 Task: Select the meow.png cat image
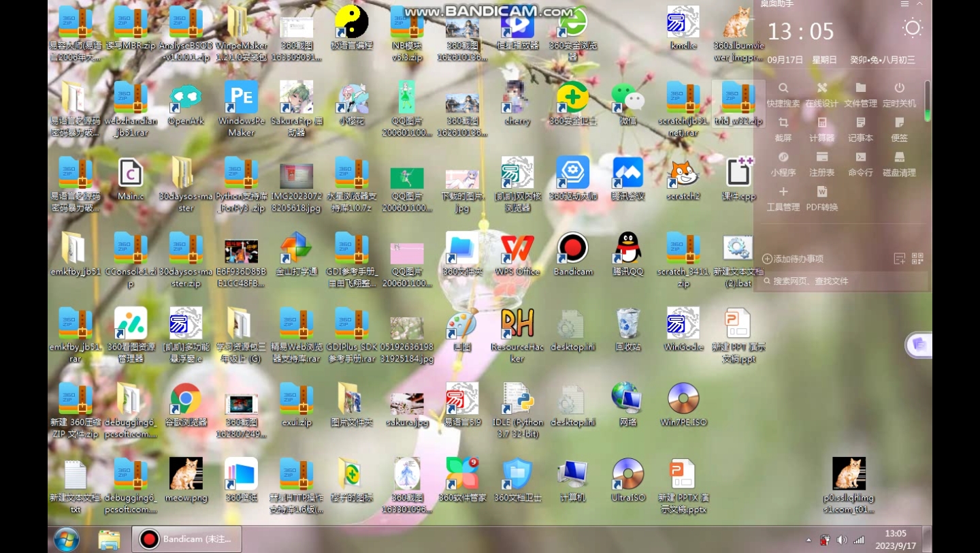(186, 479)
